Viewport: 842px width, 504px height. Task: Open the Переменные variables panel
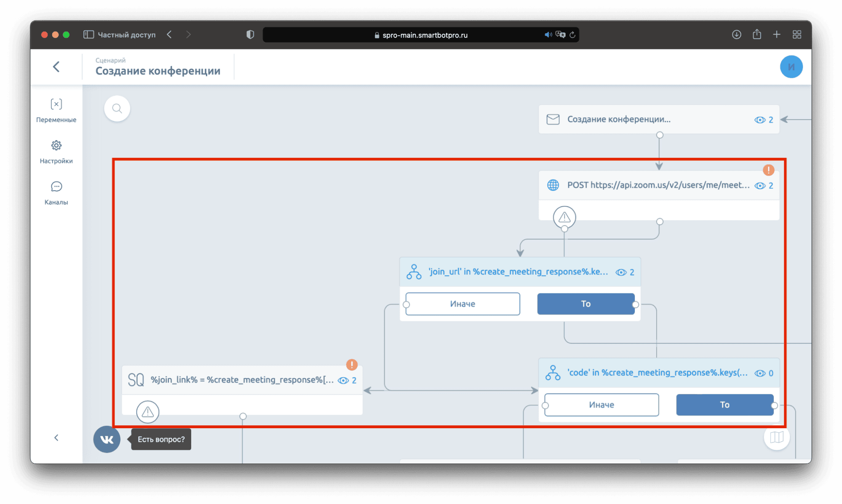(x=56, y=109)
